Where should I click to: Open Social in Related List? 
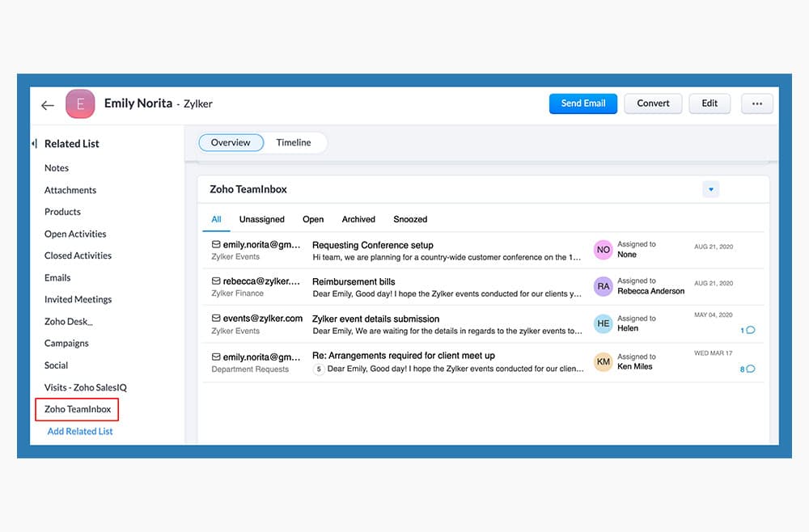57,365
